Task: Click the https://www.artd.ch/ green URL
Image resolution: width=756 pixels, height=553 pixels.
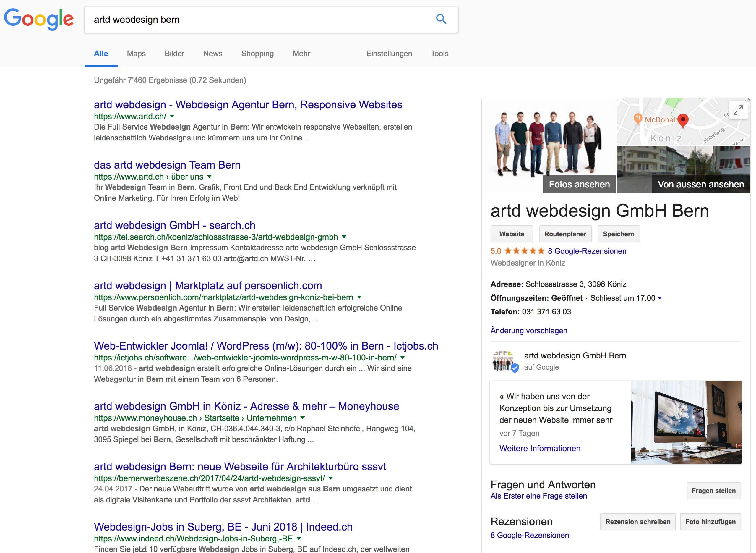Action: (x=130, y=116)
